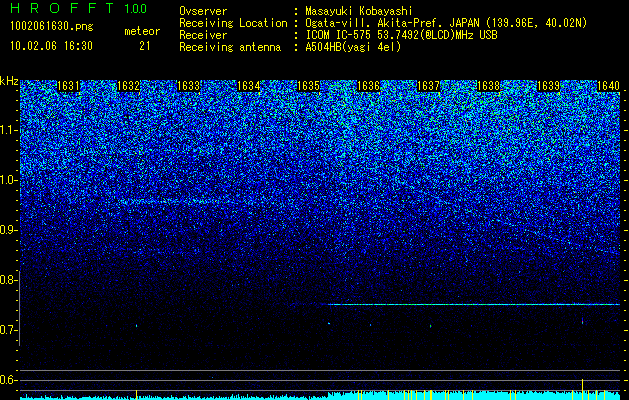Image resolution: width=629 pixels, height=400 pixels.
Task: Click the meteor count value 21
Action: pos(145,46)
